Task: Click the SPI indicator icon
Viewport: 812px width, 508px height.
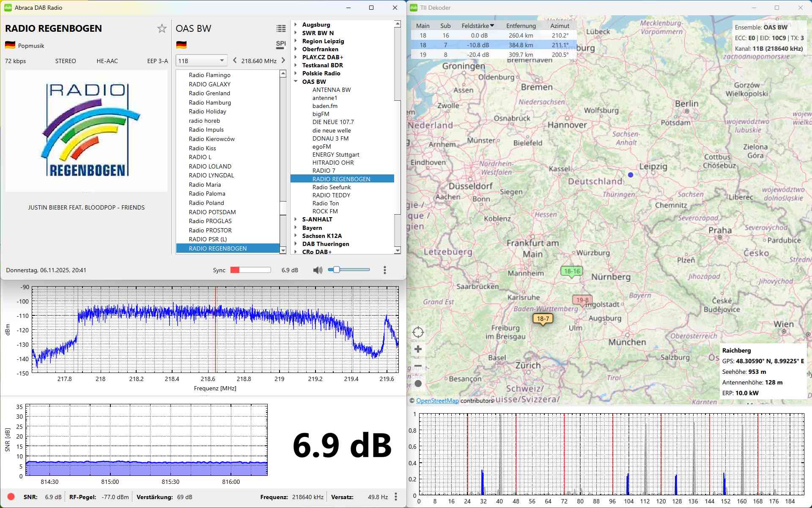Action: pos(281,44)
